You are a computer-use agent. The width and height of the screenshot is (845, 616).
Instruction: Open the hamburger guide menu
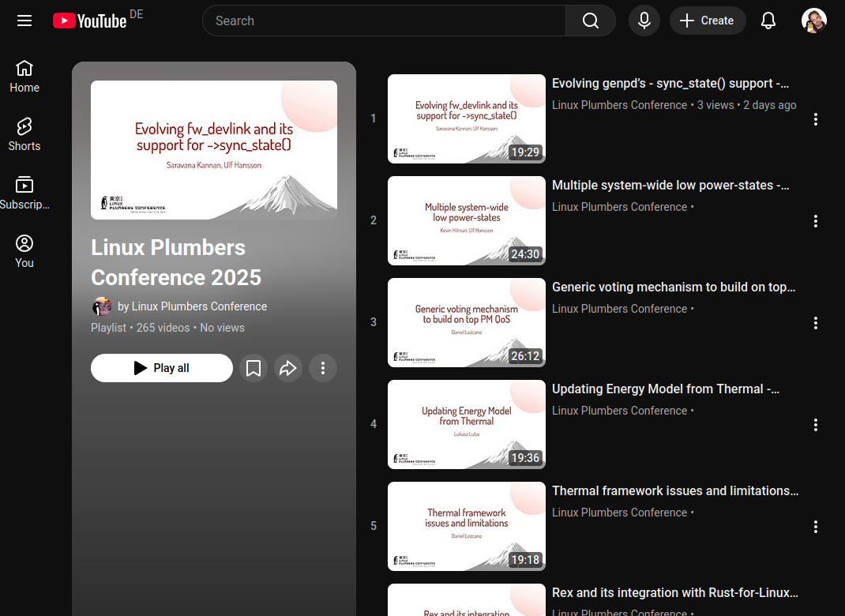24,21
